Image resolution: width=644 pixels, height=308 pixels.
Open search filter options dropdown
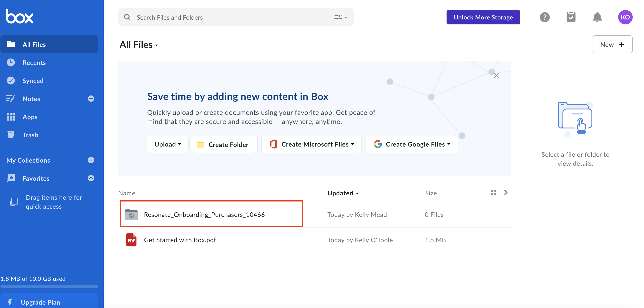click(341, 17)
